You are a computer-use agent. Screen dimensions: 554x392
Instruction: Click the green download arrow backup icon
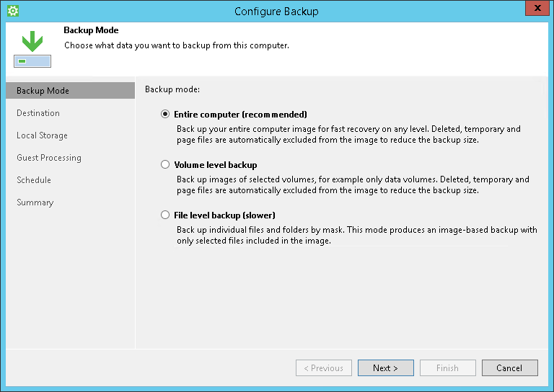point(32,49)
